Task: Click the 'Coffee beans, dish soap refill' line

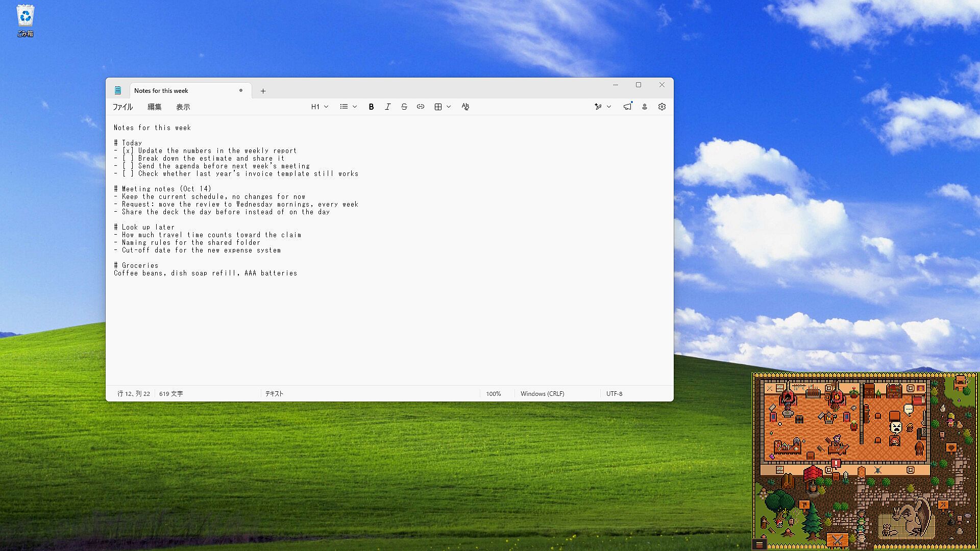Action: point(206,273)
